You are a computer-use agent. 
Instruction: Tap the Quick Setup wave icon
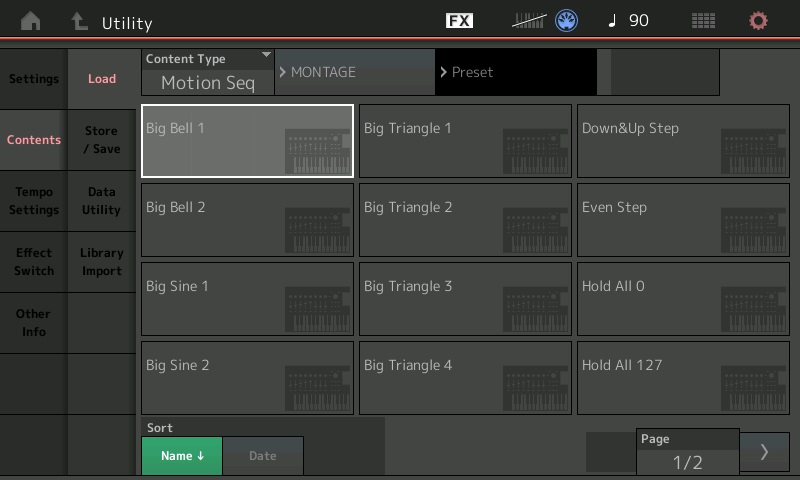click(529, 21)
